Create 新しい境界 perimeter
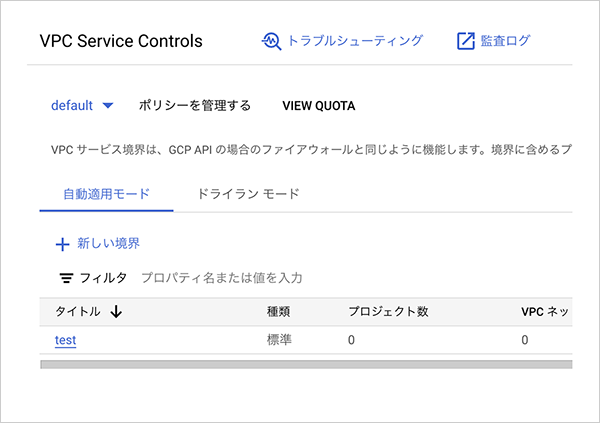 coord(109,243)
